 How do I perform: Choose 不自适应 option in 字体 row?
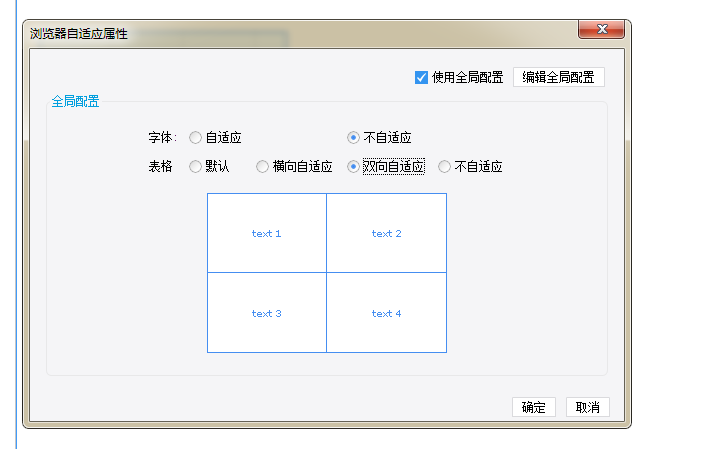353,138
